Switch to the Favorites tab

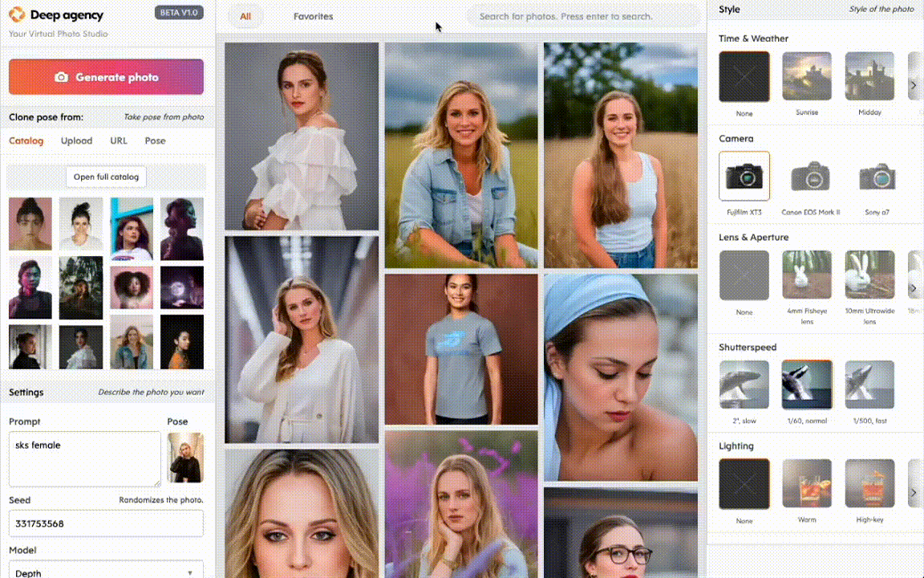313,17
